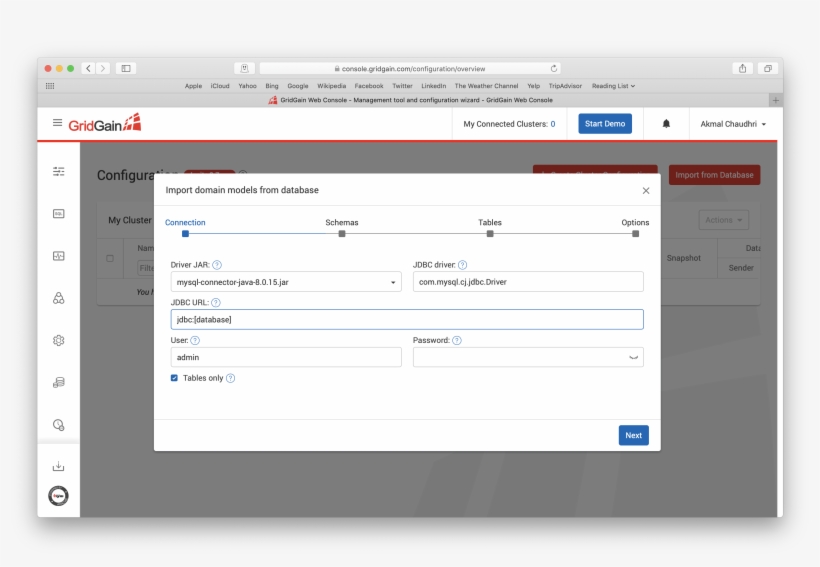The image size is (820, 567).
Task: Click Import from Database button
Action: (x=714, y=175)
